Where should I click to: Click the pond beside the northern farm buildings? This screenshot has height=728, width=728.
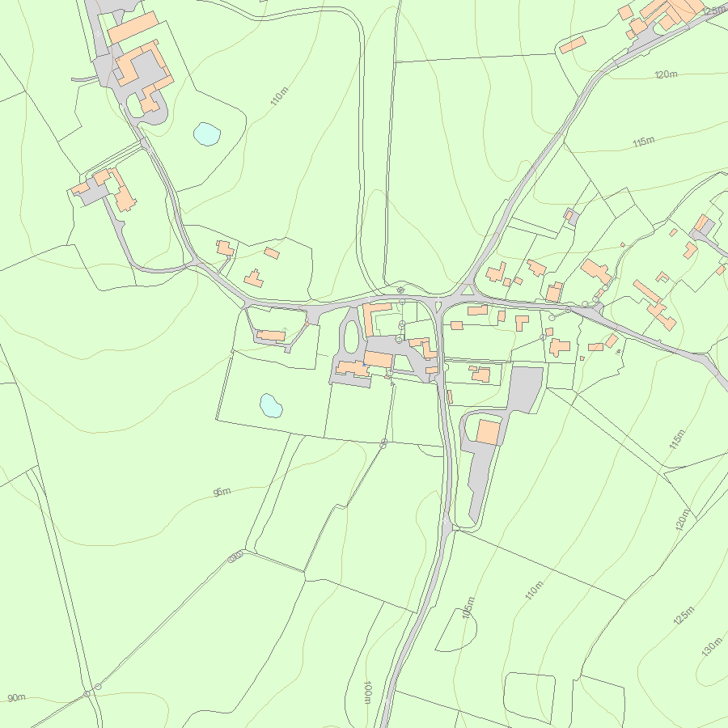click(x=207, y=133)
